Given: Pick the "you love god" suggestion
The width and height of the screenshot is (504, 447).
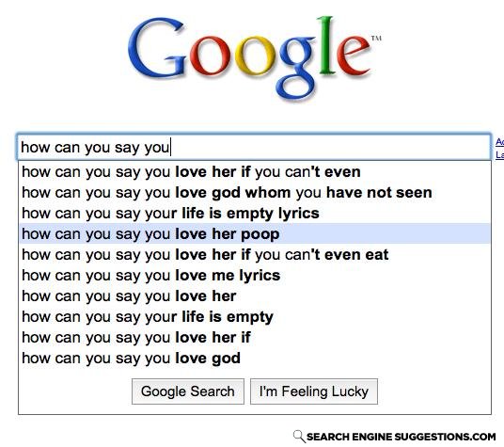Looking at the screenshot, I should [255, 359].
